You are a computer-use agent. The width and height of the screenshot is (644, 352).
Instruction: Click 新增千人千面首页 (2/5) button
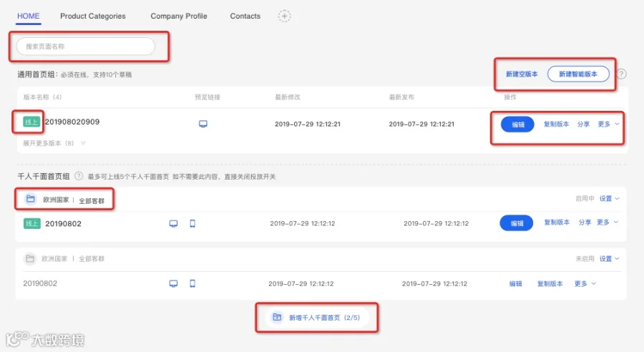click(x=317, y=318)
